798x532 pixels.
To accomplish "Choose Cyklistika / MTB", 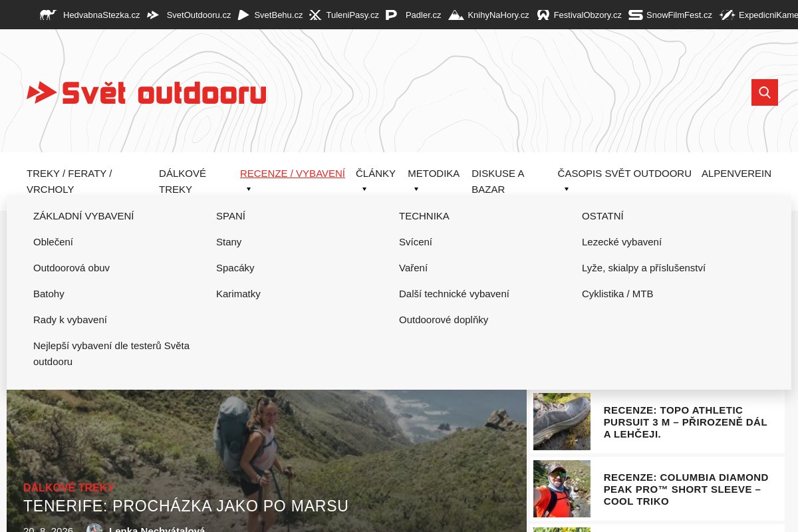I will pos(618,293).
